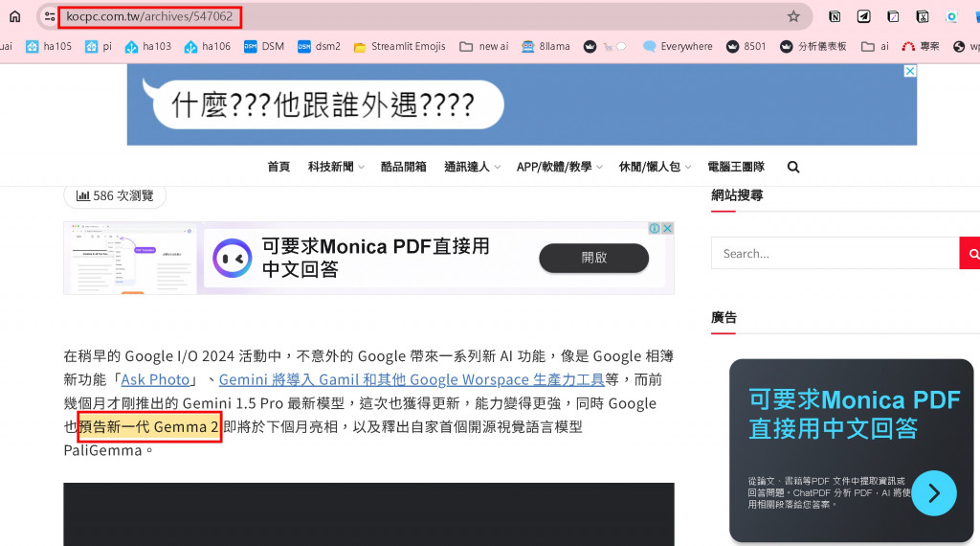Click the arrow button in sidebar Monica ad
Viewport: 980px width, 546px height.
pyautogui.click(x=934, y=493)
